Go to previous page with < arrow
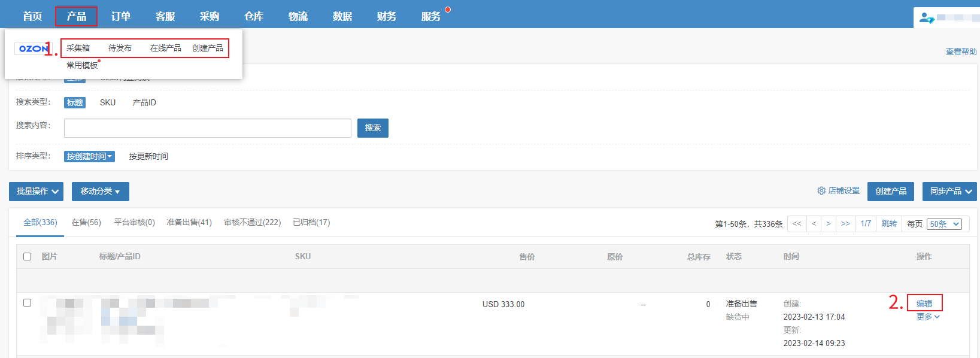Screen dimensions: 980x358 pos(814,224)
